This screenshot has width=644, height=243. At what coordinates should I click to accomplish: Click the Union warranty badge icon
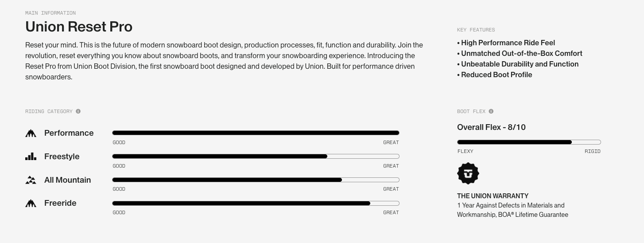point(468,173)
